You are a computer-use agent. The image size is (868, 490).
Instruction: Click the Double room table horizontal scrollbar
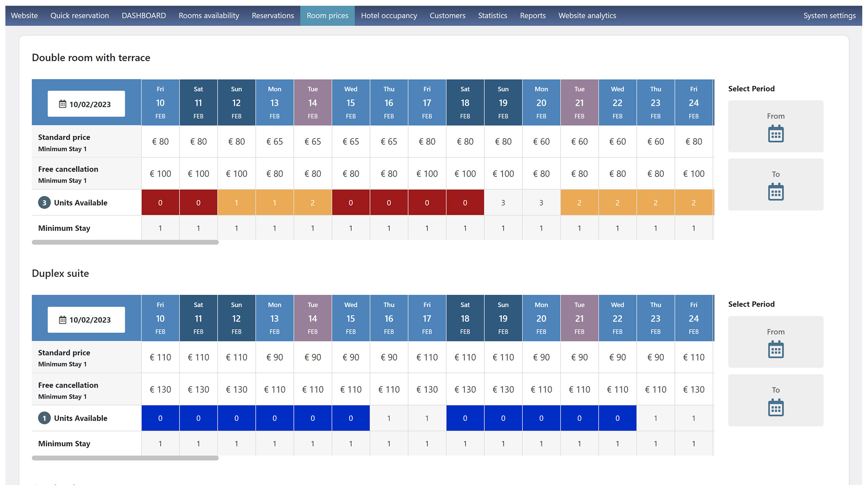click(125, 242)
